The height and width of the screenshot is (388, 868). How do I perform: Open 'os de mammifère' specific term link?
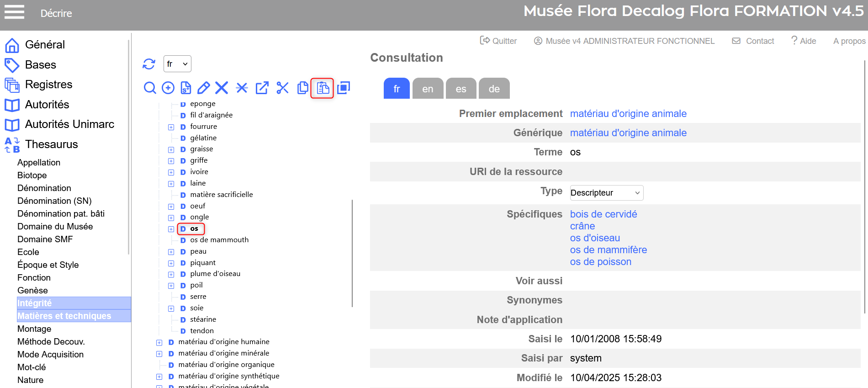[608, 250]
